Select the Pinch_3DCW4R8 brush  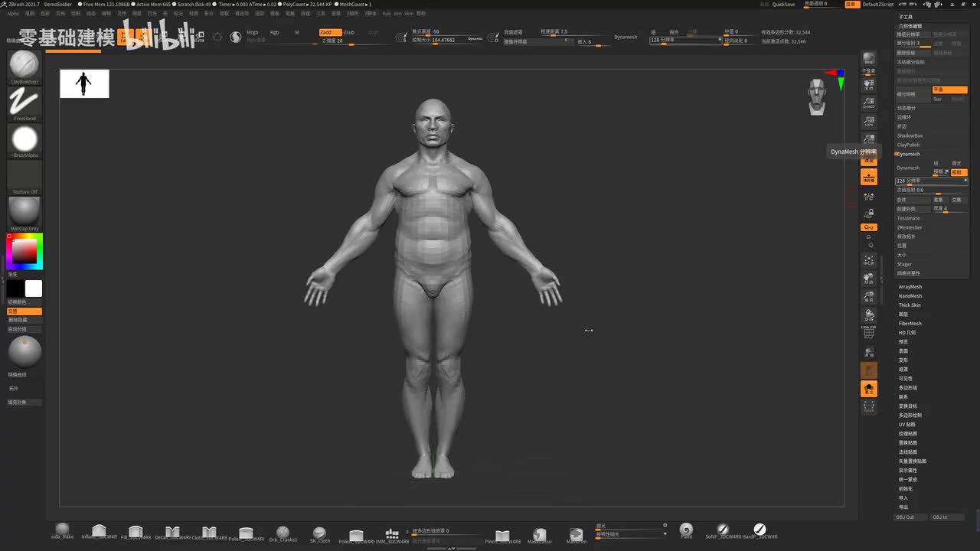pos(502,535)
